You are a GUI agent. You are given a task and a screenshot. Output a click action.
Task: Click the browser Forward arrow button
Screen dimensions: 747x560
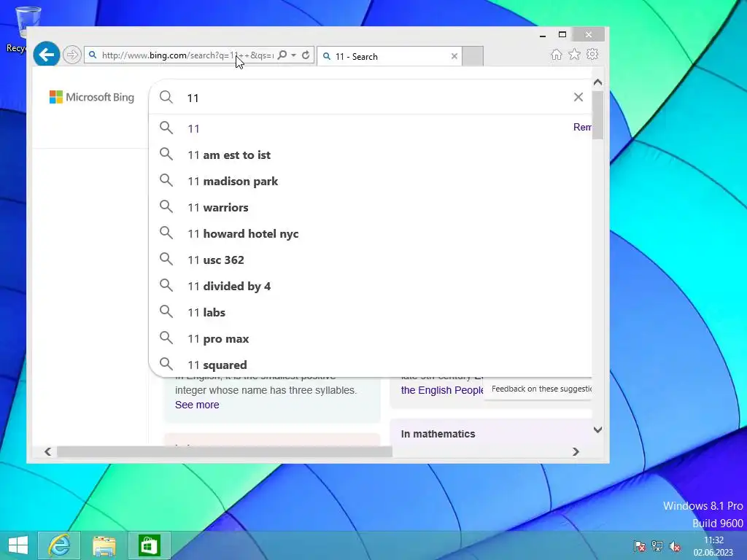click(72, 55)
